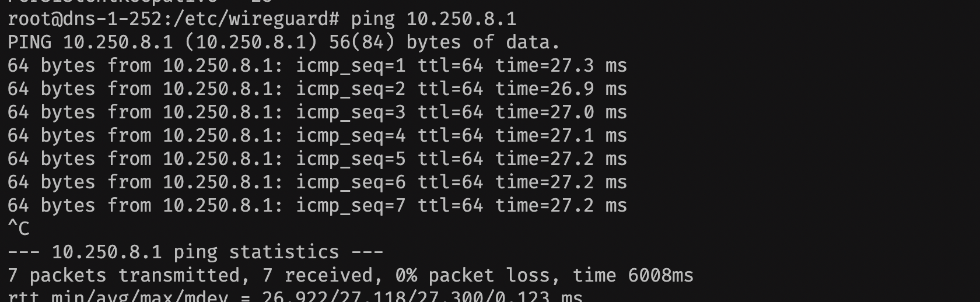Click the icmp_seq=3 text
This screenshot has width=980, height=302.
[x=351, y=113]
